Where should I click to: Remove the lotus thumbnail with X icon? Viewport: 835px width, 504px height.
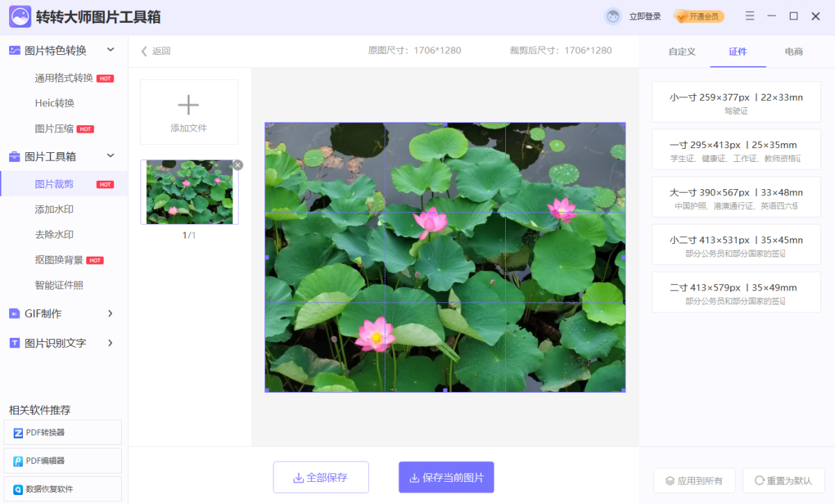(238, 165)
